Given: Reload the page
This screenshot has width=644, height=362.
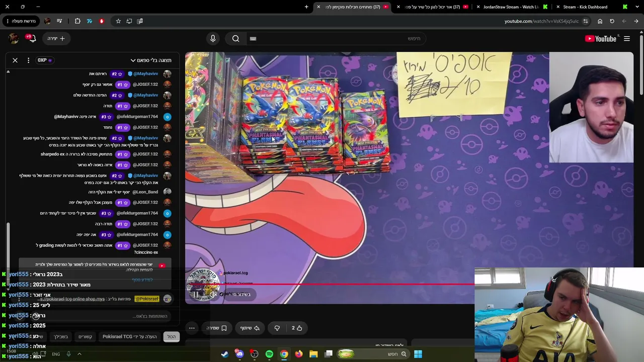Looking at the screenshot, I should click(612, 21).
